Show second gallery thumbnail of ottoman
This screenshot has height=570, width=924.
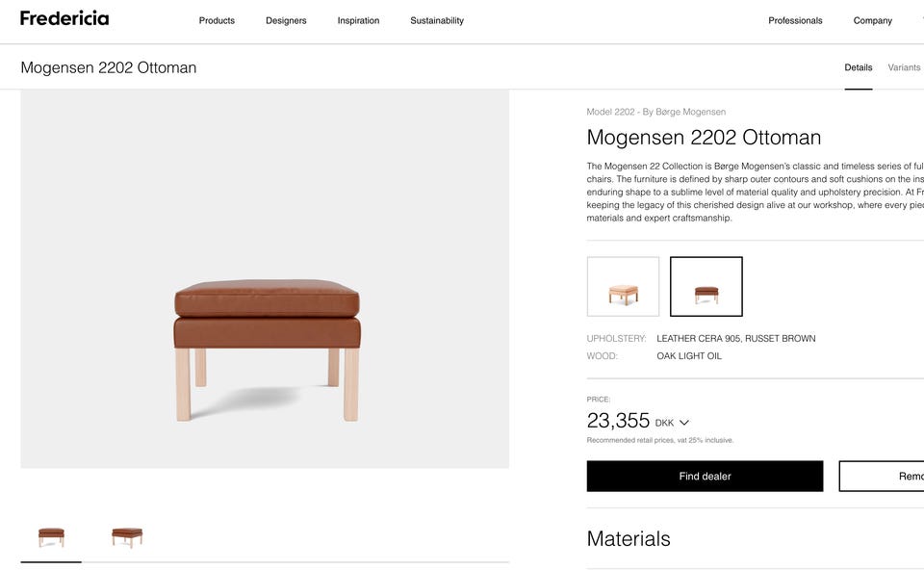(x=127, y=537)
